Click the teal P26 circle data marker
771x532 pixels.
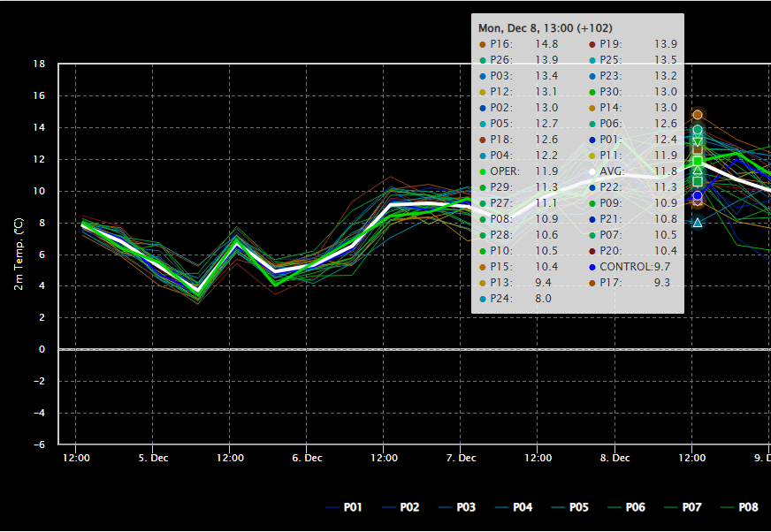698,129
